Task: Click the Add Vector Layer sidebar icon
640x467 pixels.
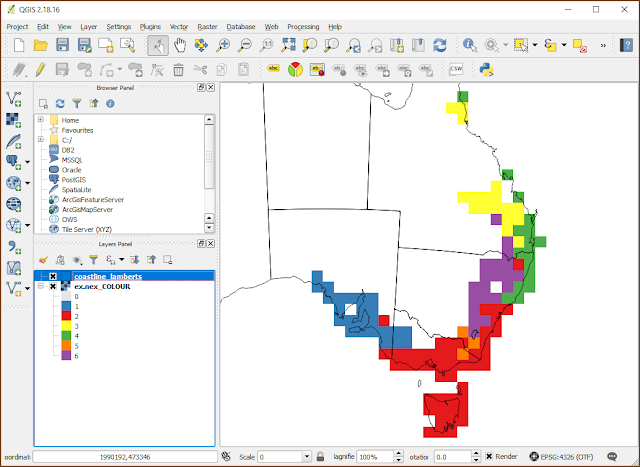Action: click(x=13, y=99)
